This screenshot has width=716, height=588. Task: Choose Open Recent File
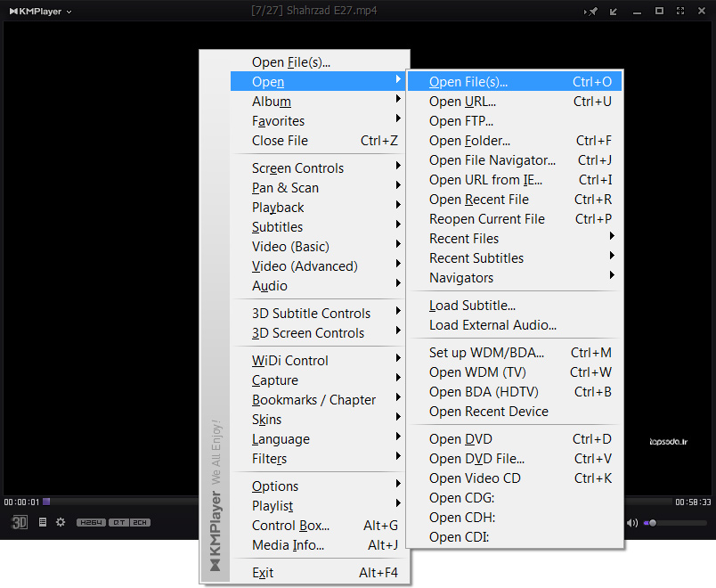pos(515,200)
